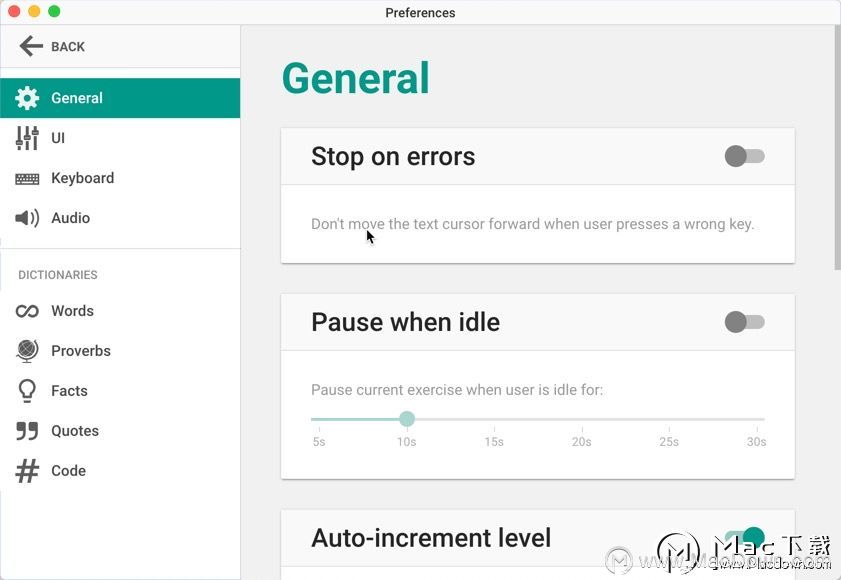Select the General gear icon
The height and width of the screenshot is (580, 841).
pyautogui.click(x=27, y=98)
